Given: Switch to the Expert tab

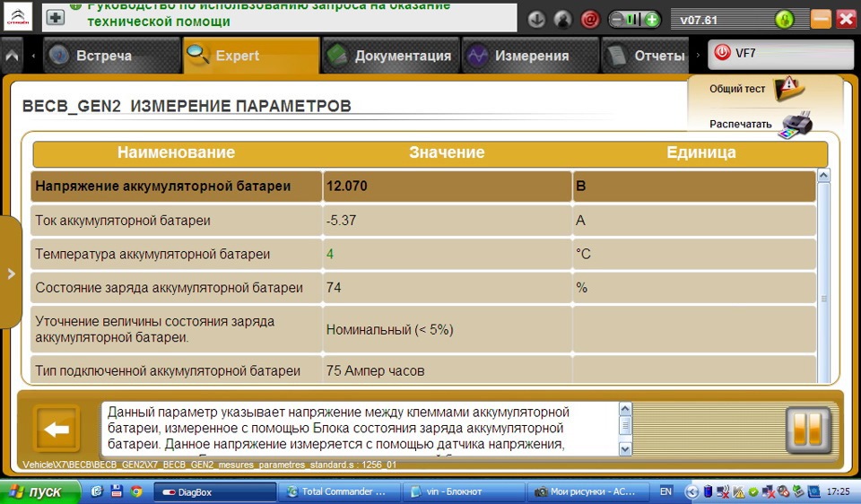Looking at the screenshot, I should (x=251, y=56).
